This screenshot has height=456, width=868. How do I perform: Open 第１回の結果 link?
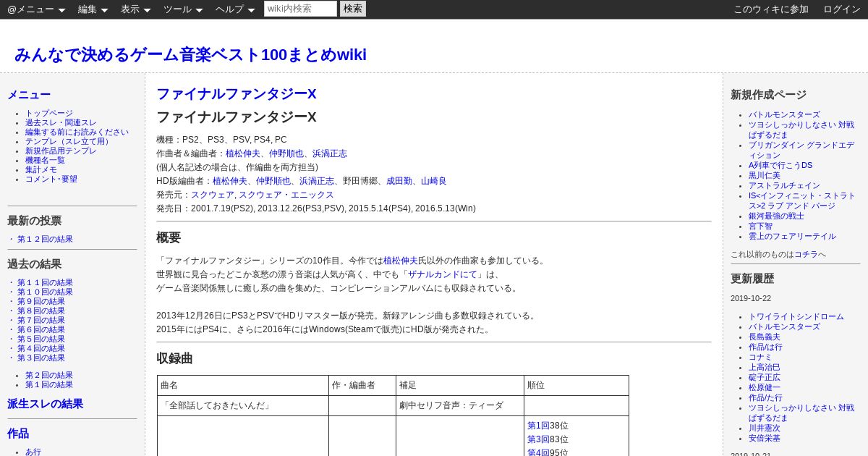(49, 385)
